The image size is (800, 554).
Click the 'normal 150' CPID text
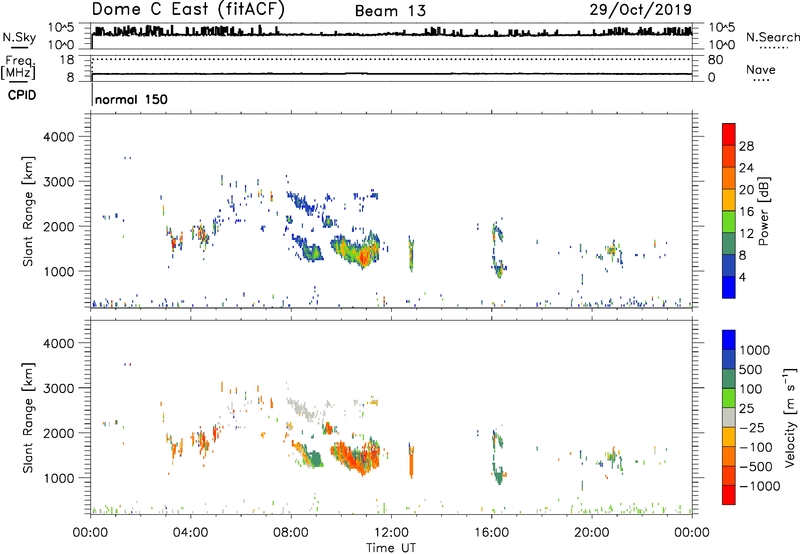[131, 99]
